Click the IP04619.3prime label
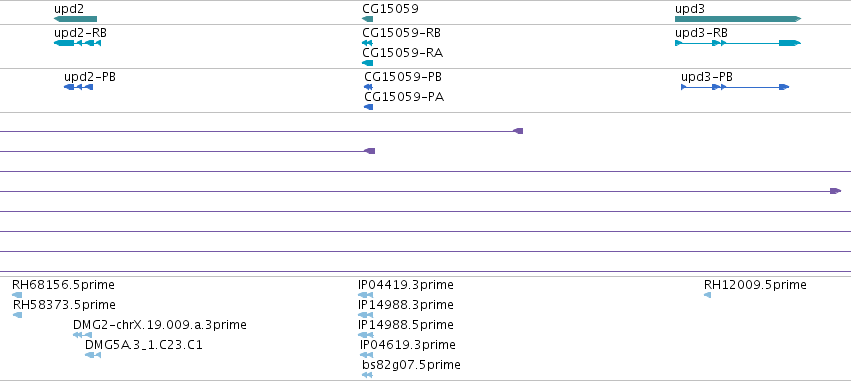Viewport: 851px width, 381px height. pos(408,345)
